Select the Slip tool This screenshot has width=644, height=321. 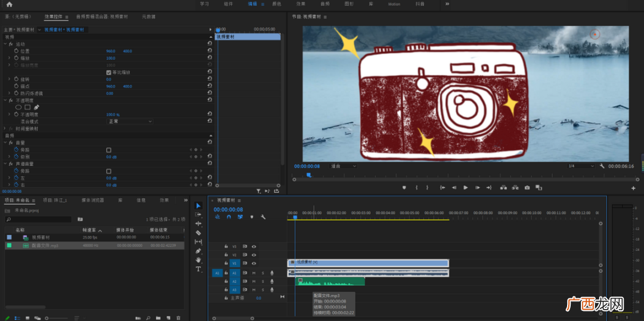199,242
